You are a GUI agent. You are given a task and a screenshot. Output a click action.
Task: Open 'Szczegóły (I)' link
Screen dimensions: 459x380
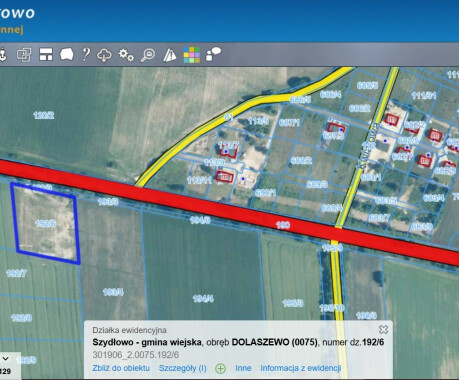(x=182, y=368)
